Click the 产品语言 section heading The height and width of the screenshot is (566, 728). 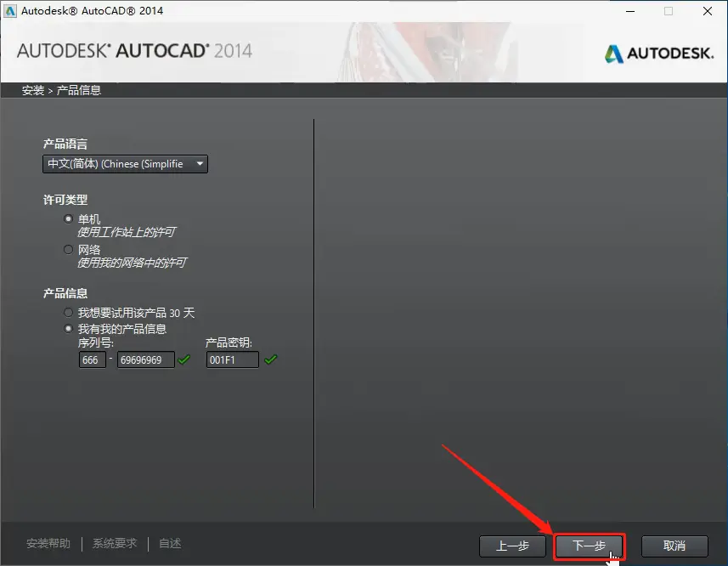65,144
